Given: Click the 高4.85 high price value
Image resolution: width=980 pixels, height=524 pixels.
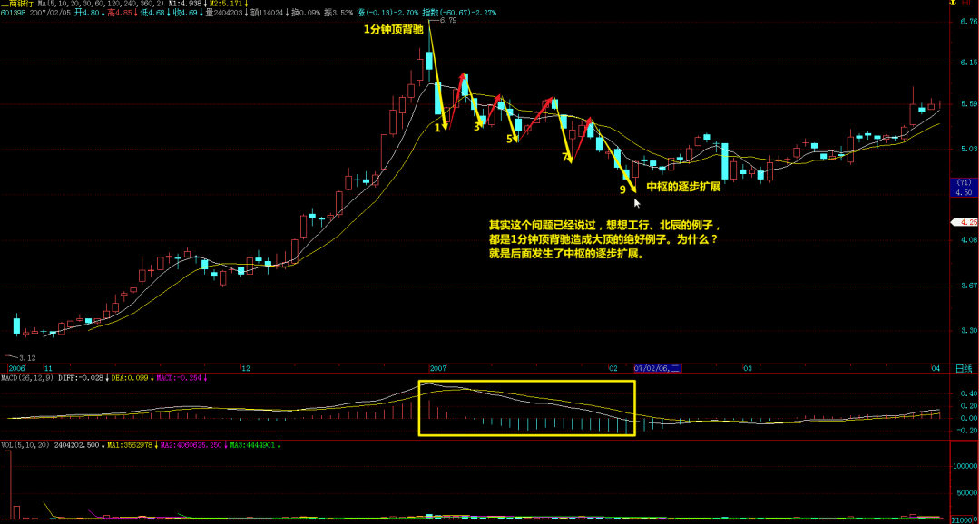Looking at the screenshot, I should [x=120, y=12].
